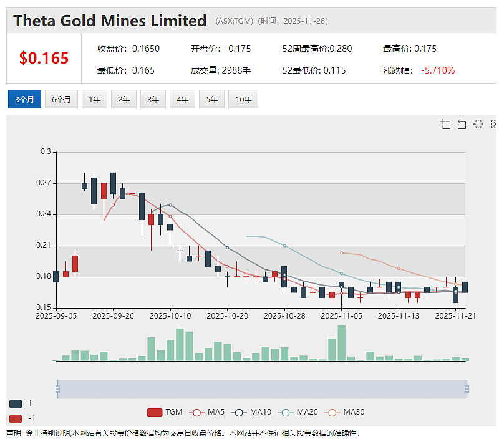The width and height of the screenshot is (504, 447).
Task: Click the 2025-10-20 x-axis label
Action: coord(227,316)
